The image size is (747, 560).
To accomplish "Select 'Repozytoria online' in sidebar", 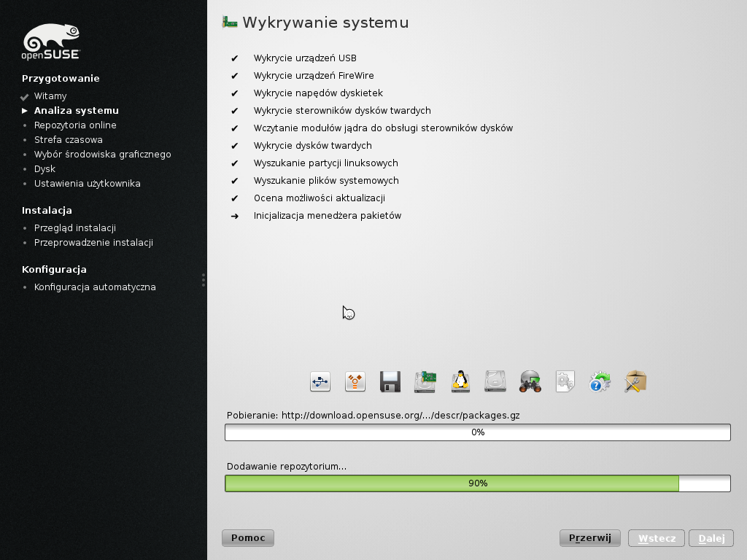I will coord(75,125).
